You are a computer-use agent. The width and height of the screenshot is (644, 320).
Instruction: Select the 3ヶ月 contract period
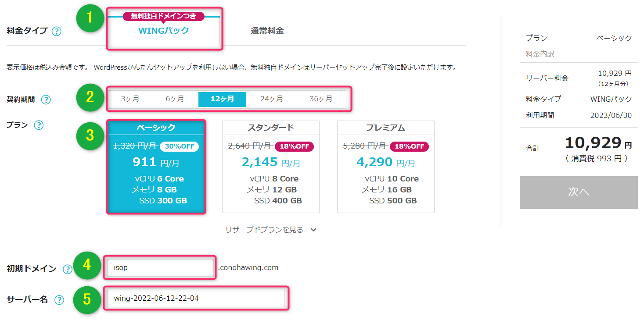coord(130,99)
